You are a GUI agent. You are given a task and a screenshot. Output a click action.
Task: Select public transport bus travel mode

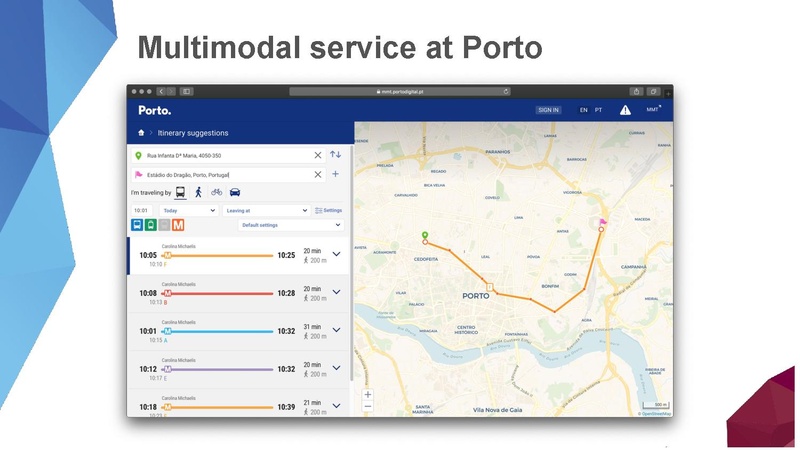(x=180, y=192)
